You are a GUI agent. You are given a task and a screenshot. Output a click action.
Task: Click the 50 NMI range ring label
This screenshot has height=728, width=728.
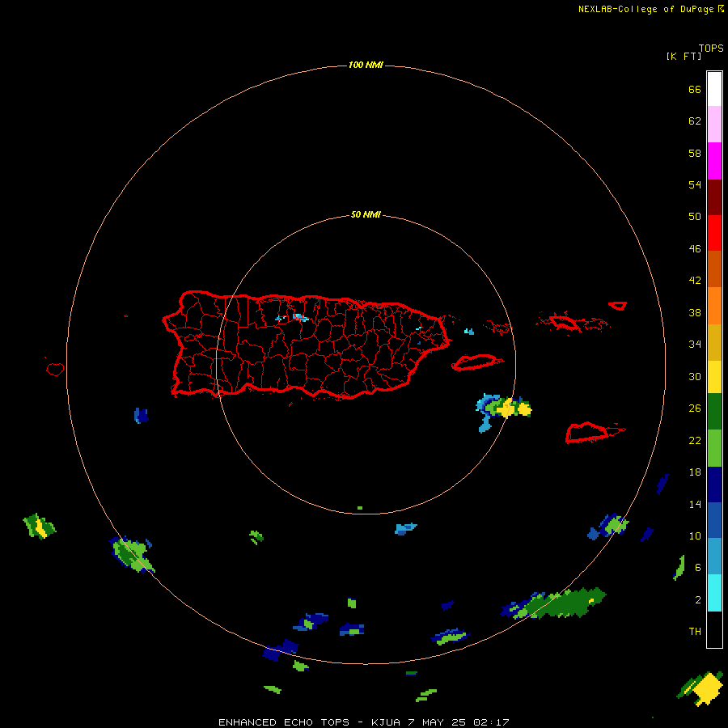point(366,214)
